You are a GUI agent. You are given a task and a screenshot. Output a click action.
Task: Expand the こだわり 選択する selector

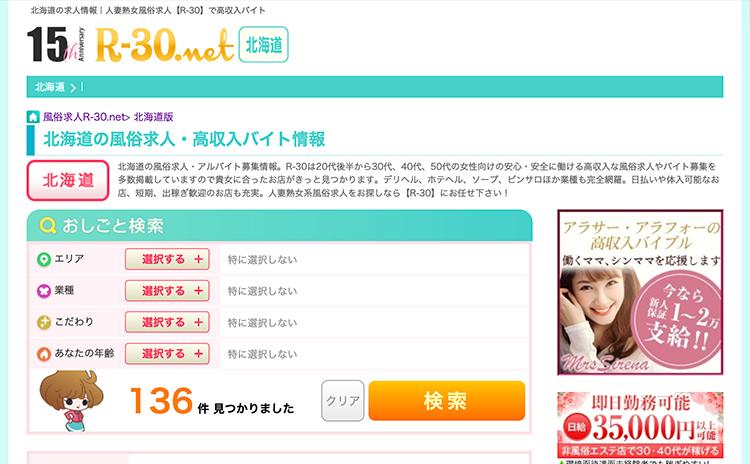pos(167,322)
